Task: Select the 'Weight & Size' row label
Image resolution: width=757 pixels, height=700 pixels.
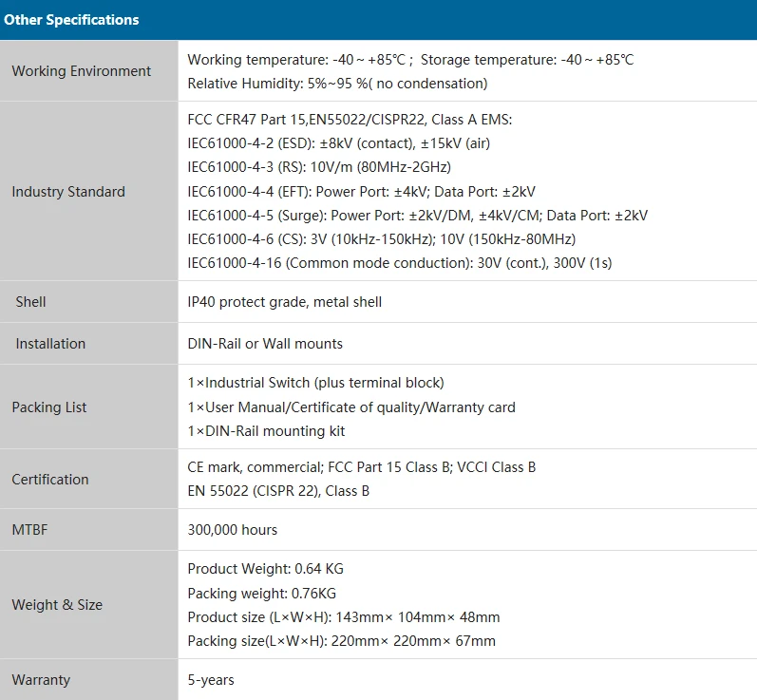Action: coord(57,605)
